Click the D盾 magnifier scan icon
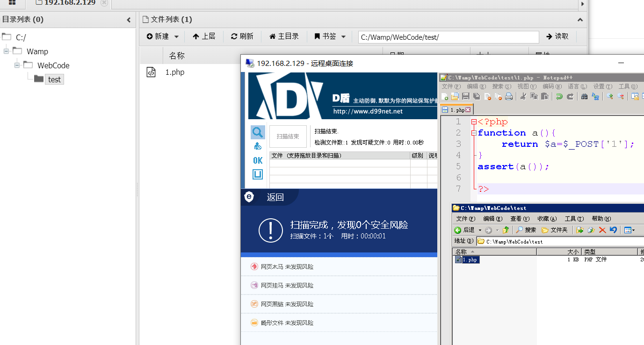The image size is (644, 345). [258, 132]
